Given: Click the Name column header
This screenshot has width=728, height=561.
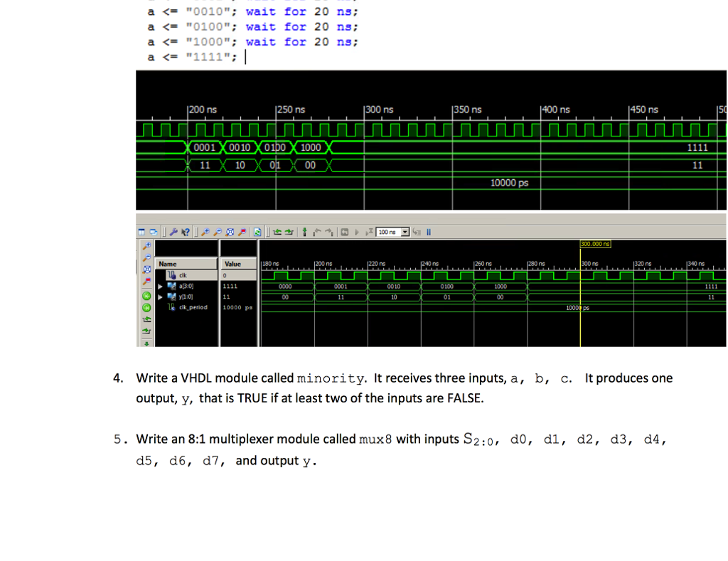Looking at the screenshot, I should tap(186, 264).
